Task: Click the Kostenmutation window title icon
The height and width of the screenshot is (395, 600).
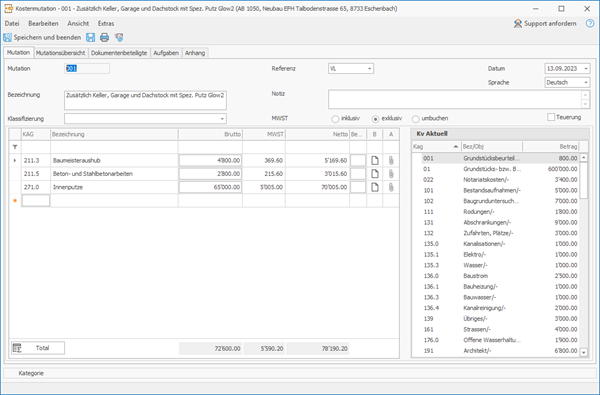Action: click(8, 8)
